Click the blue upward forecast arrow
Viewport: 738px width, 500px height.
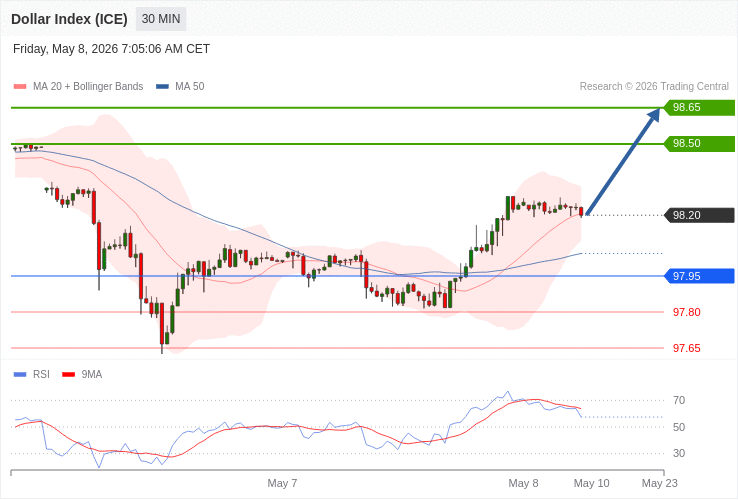623,162
